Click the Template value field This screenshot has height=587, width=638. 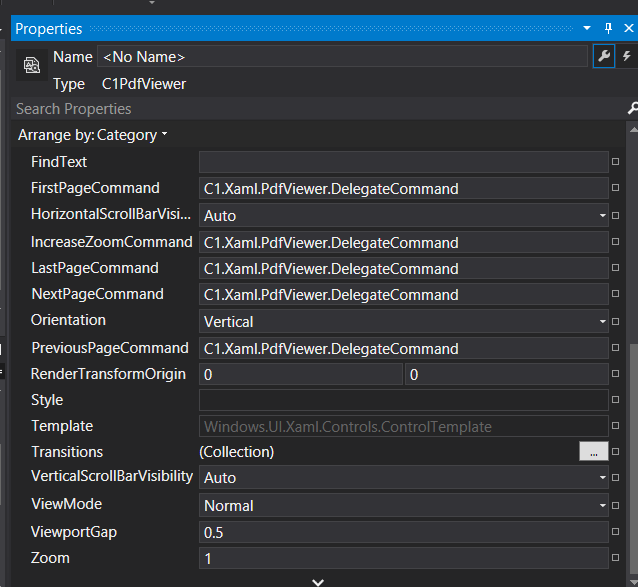[x=404, y=426]
